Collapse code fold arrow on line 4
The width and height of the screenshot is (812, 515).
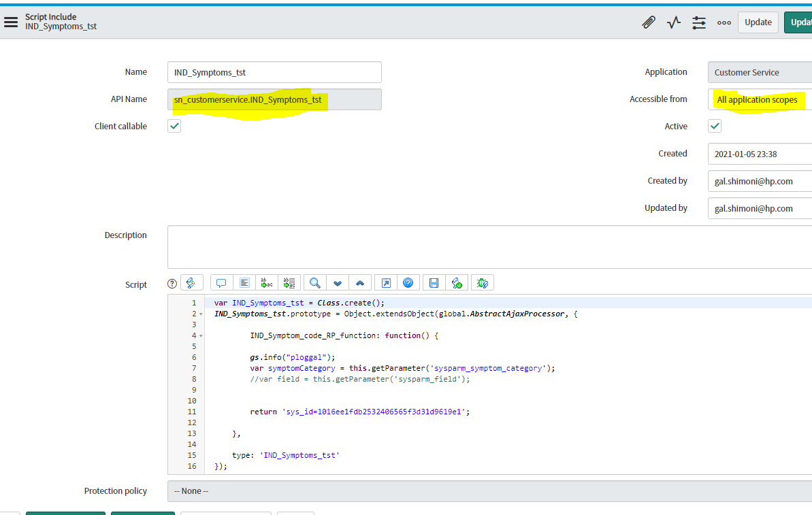coord(201,336)
